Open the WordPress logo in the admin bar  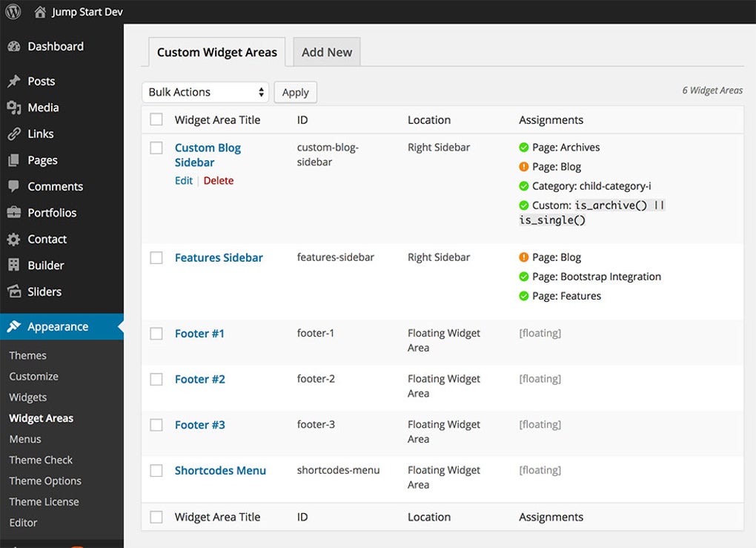[12, 11]
